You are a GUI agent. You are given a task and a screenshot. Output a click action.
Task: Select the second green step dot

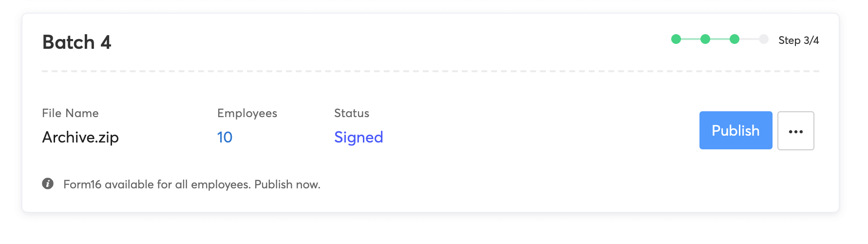(705, 39)
